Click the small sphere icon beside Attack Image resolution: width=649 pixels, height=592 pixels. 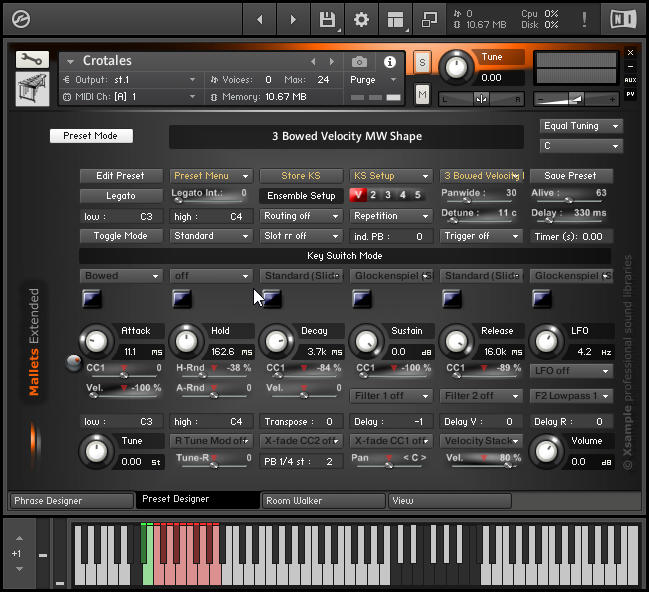coord(74,363)
